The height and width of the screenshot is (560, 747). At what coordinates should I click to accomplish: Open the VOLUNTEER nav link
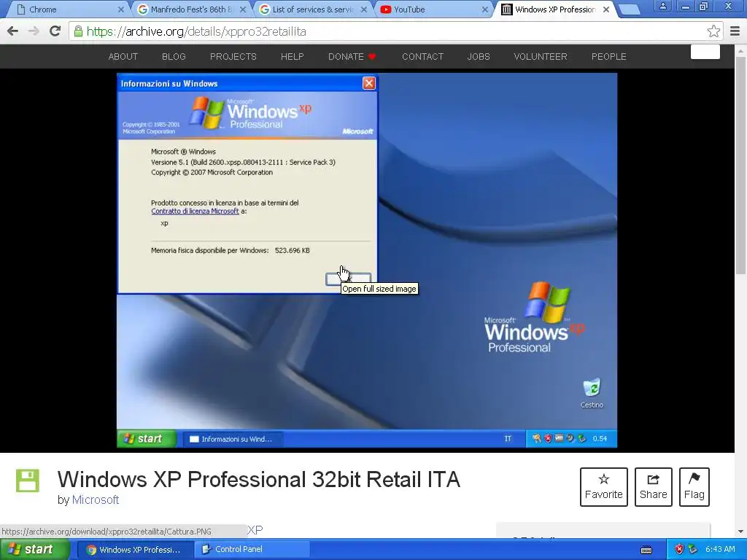pyautogui.click(x=541, y=57)
